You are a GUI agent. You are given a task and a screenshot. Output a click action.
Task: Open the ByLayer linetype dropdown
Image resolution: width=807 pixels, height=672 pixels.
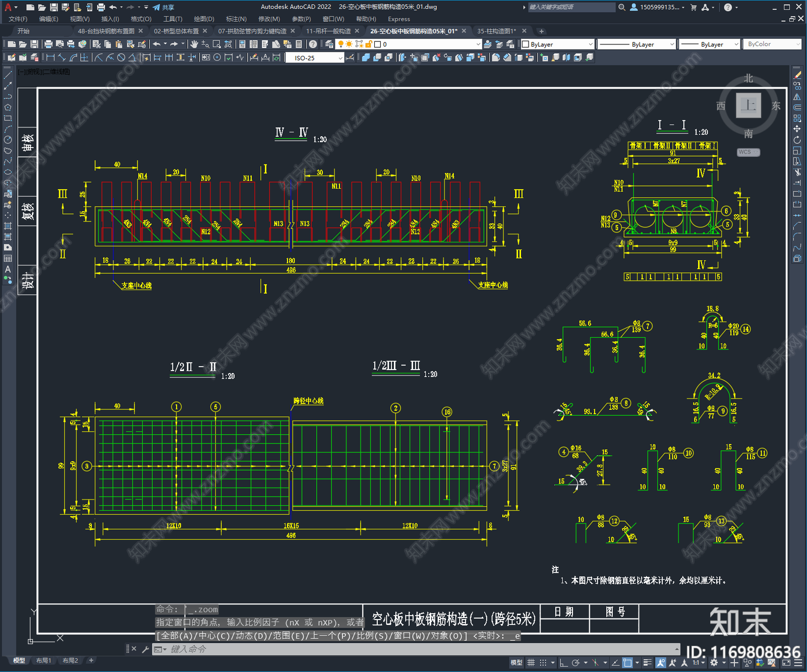pyautogui.click(x=636, y=44)
